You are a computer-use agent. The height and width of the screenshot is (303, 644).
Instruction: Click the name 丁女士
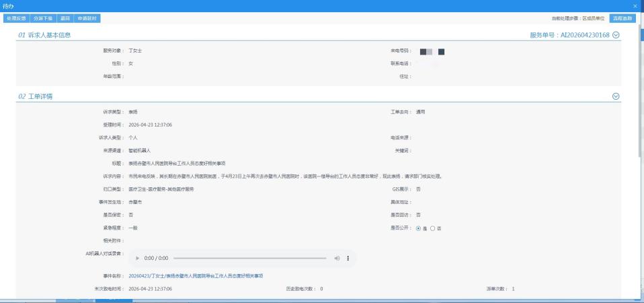click(135, 50)
